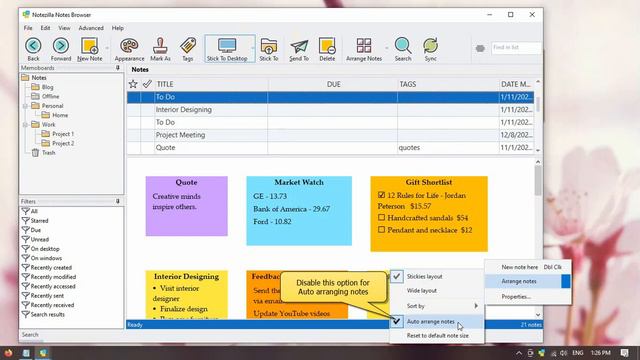Open the blue Market Watch note
The height and width of the screenshot is (360, 640).
299,211
